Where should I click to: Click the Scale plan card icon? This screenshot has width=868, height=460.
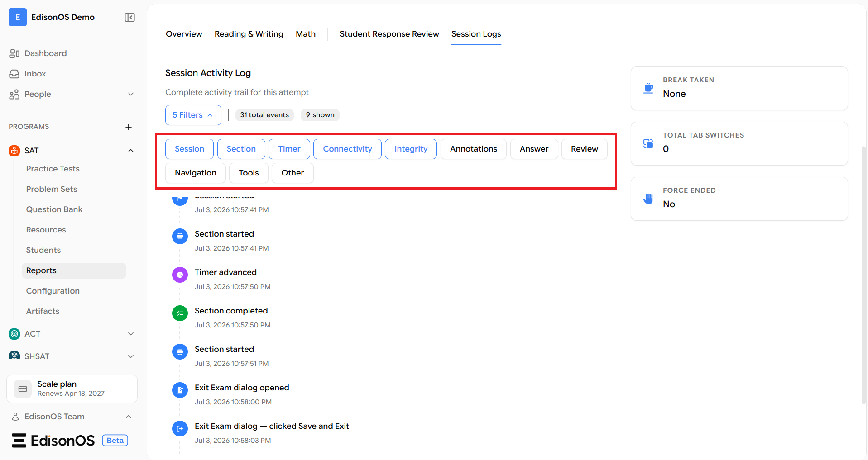[23, 389]
